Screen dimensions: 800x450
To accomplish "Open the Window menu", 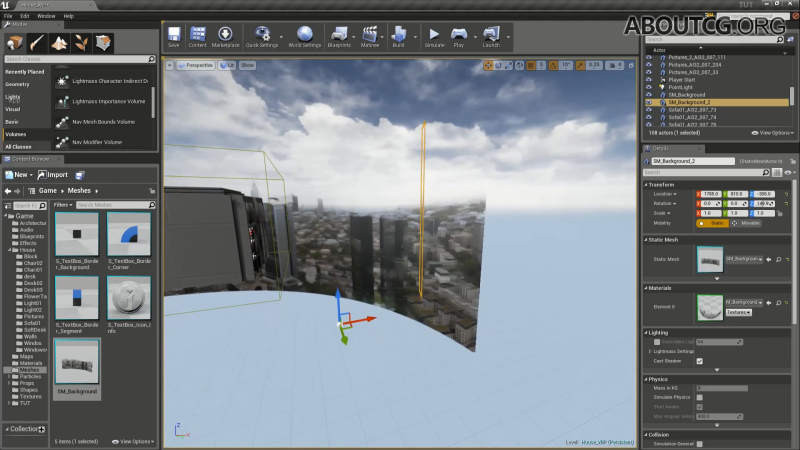I will pos(46,16).
